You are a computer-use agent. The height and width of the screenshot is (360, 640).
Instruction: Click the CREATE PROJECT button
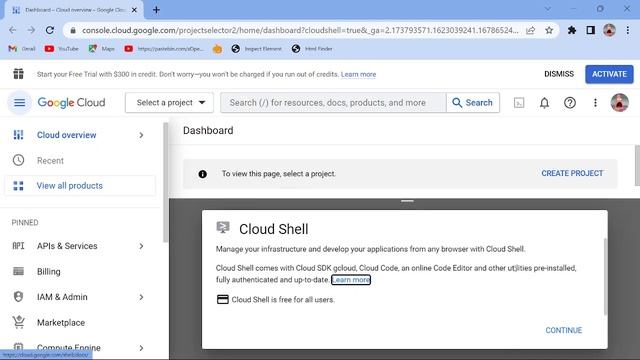[x=572, y=173]
